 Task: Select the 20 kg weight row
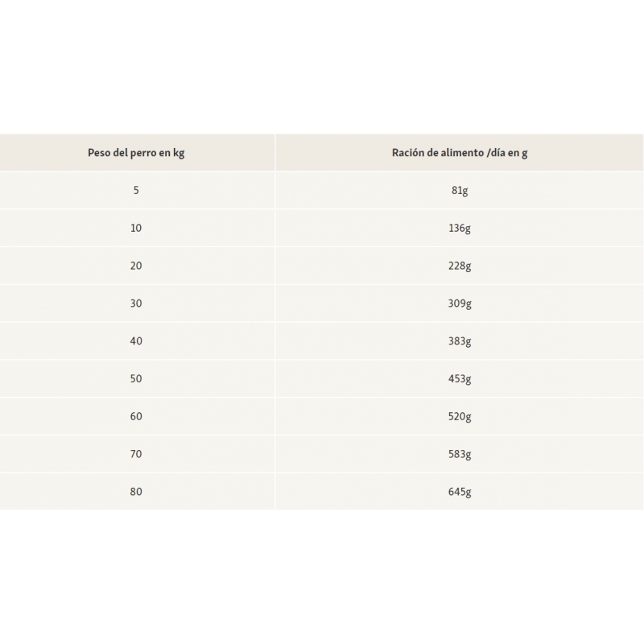[136, 266]
